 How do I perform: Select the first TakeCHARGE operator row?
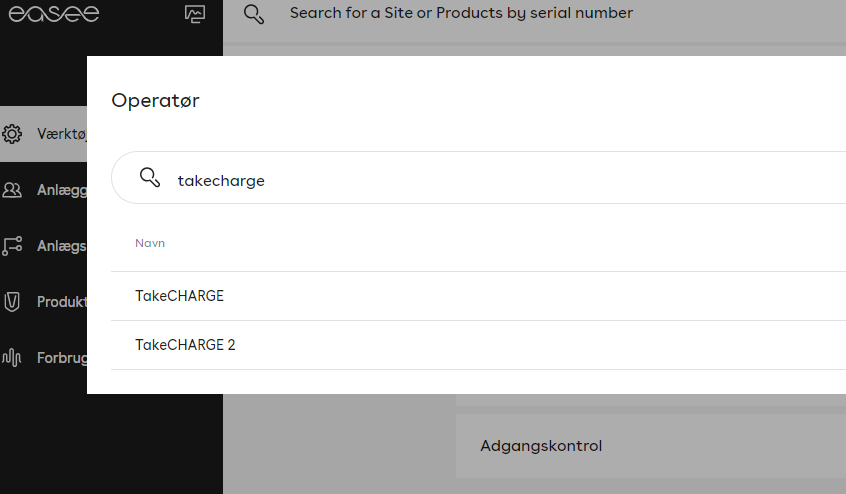(180, 296)
